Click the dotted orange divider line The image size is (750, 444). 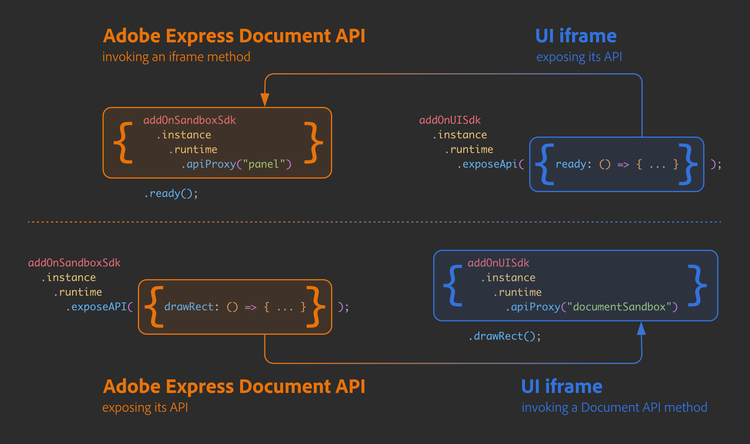click(x=375, y=221)
